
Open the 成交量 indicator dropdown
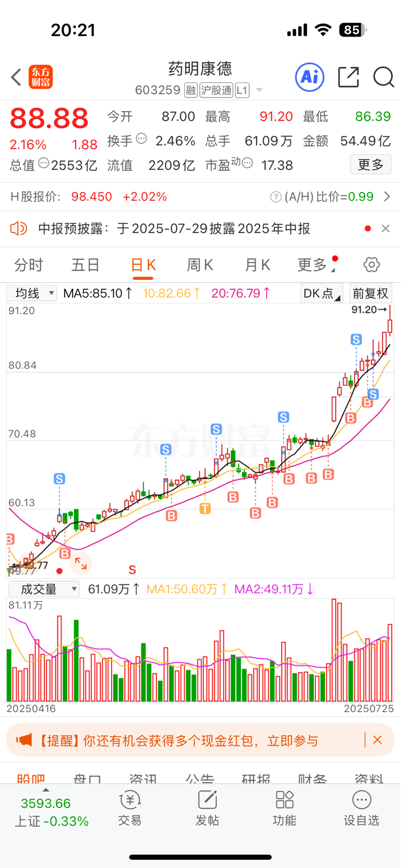[44, 589]
